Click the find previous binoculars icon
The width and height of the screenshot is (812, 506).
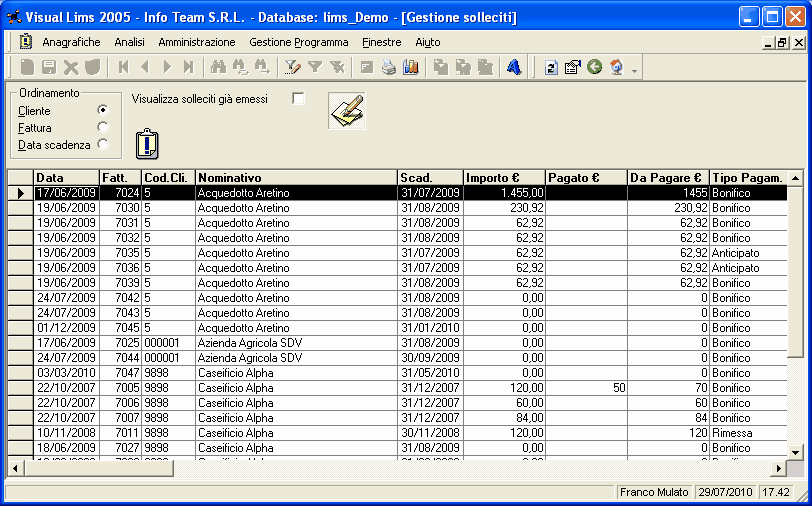tap(240, 67)
